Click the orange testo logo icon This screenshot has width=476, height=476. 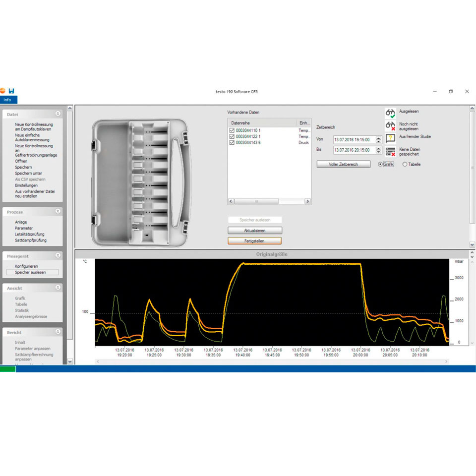3,91
